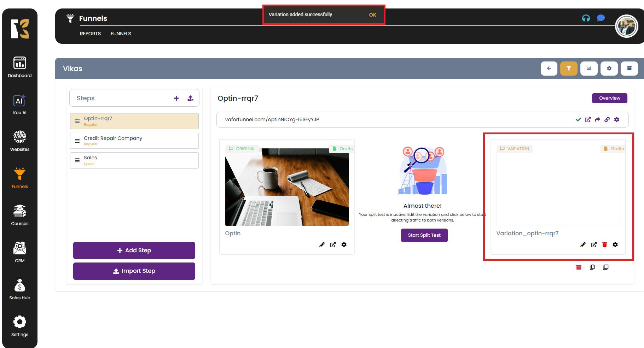Click the plus icon in Steps header

(176, 98)
